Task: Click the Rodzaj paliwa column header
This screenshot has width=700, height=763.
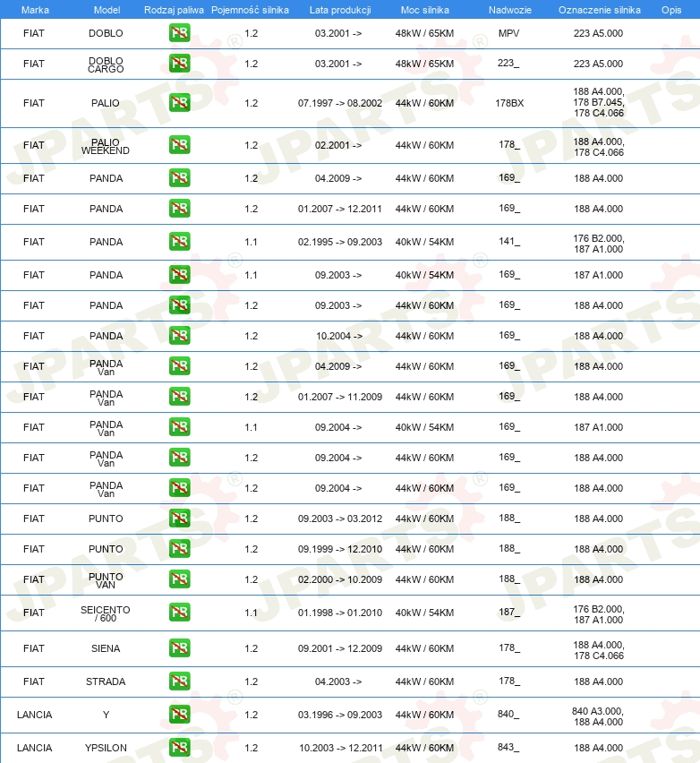Action: coord(174,10)
